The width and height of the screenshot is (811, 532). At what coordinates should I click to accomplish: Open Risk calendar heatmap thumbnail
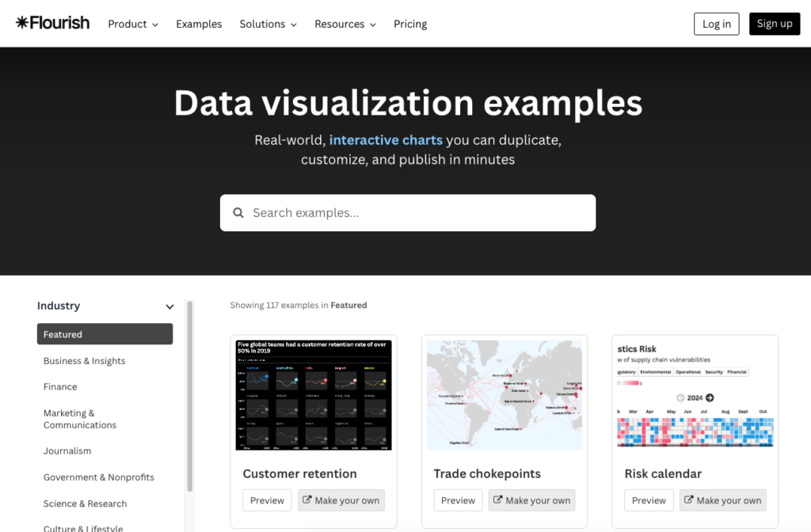695,395
